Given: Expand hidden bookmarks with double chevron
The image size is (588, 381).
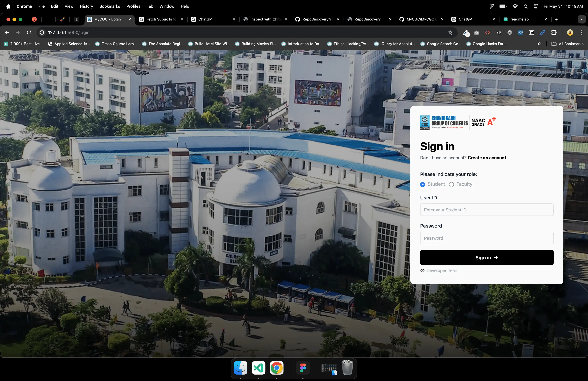Looking at the screenshot, I should 539,44.
